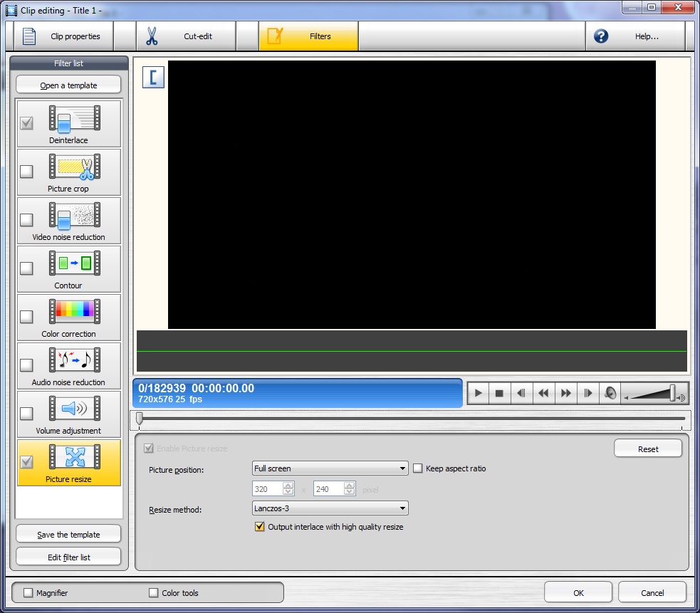Click the question mark help icon
The height and width of the screenshot is (613, 700).
601,36
